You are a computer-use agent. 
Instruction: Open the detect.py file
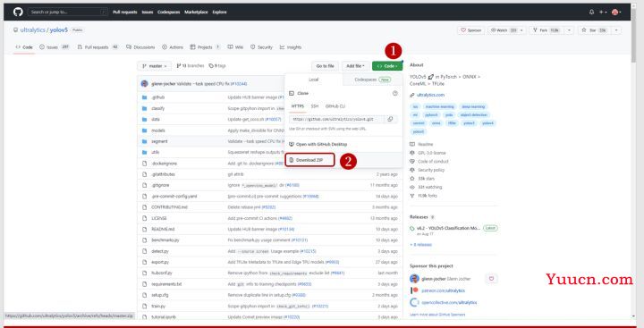[x=160, y=251]
